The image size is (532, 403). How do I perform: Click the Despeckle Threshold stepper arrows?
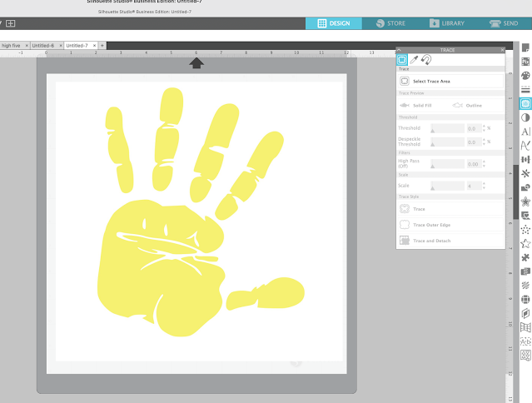(x=484, y=142)
